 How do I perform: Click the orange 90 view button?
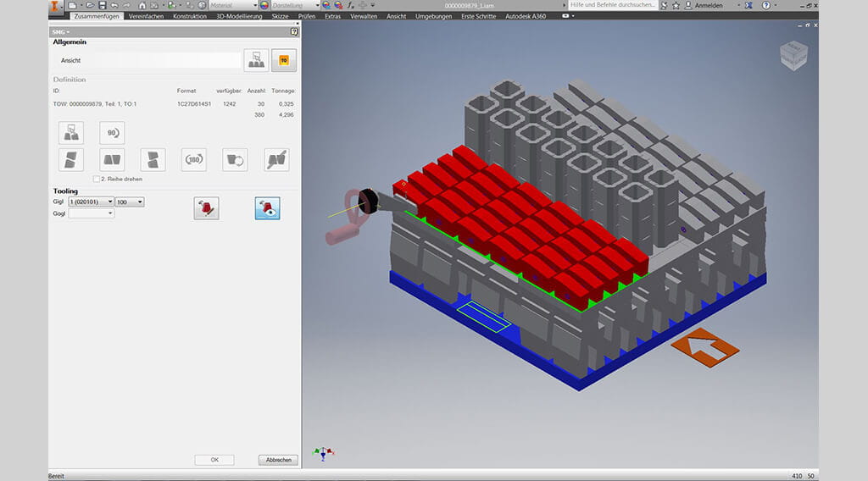[x=284, y=60]
